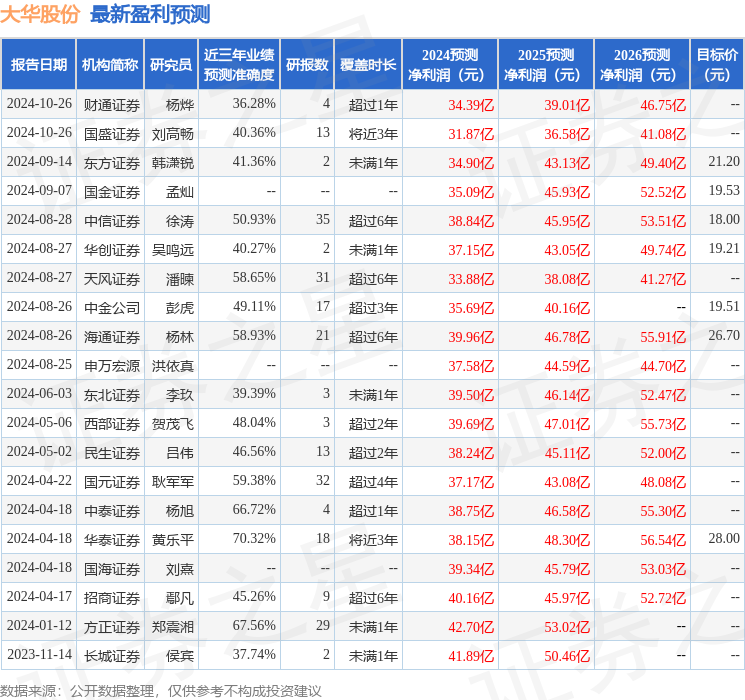The image size is (745, 700).
Task: Click analyst name 韩潇锐
Action: tap(172, 163)
